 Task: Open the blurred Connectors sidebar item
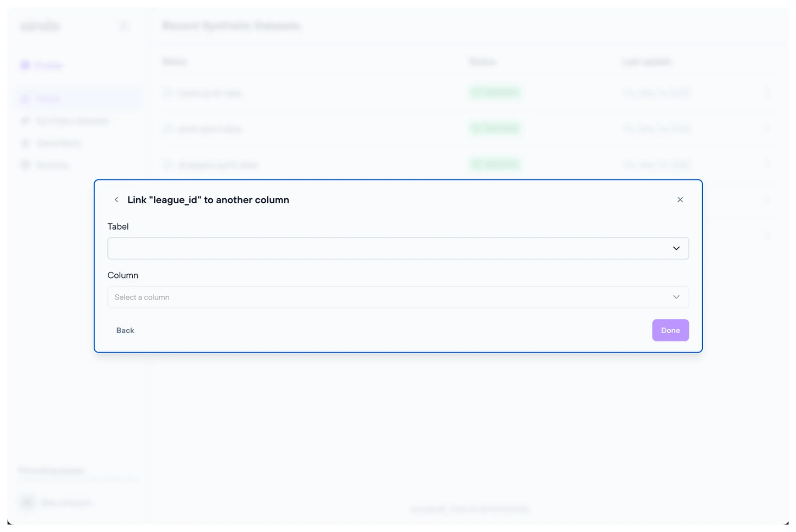[52, 165]
